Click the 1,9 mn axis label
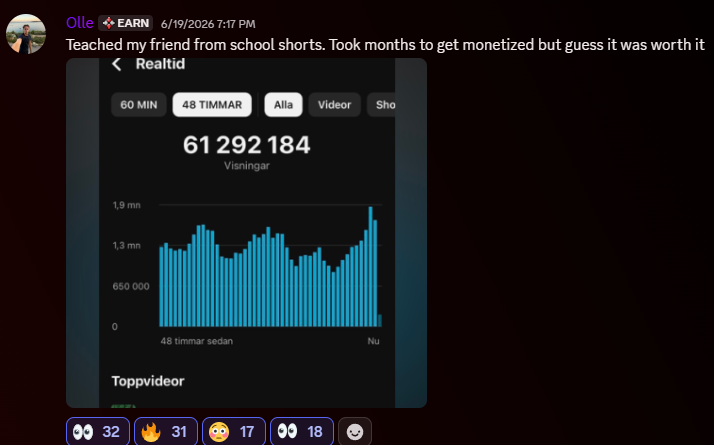The height and width of the screenshot is (445, 714). point(127,205)
